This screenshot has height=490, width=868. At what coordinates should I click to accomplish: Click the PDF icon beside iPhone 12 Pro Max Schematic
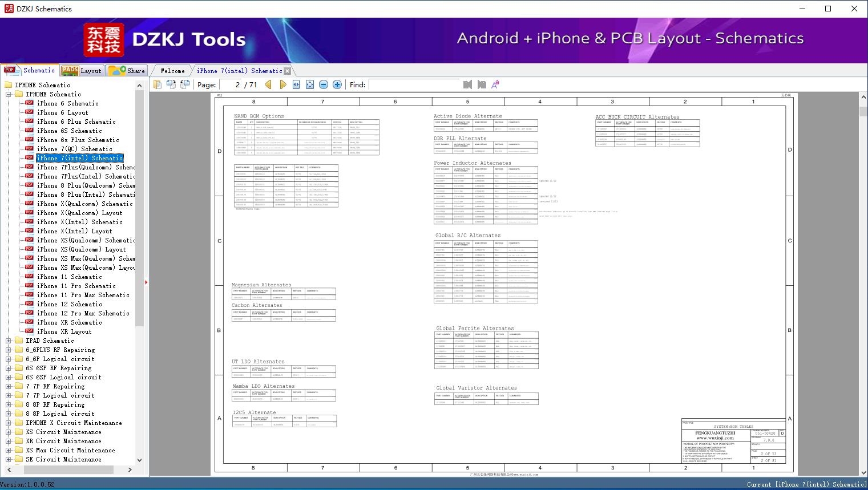pos(29,313)
